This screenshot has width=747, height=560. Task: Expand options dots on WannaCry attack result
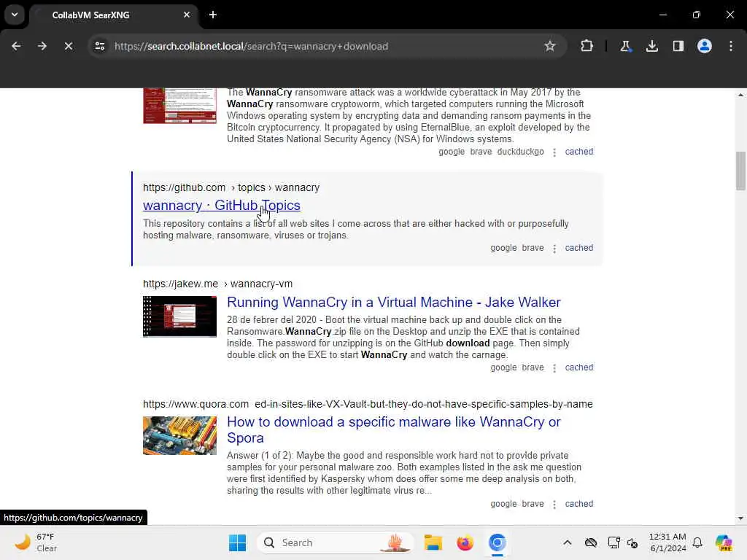(x=554, y=152)
